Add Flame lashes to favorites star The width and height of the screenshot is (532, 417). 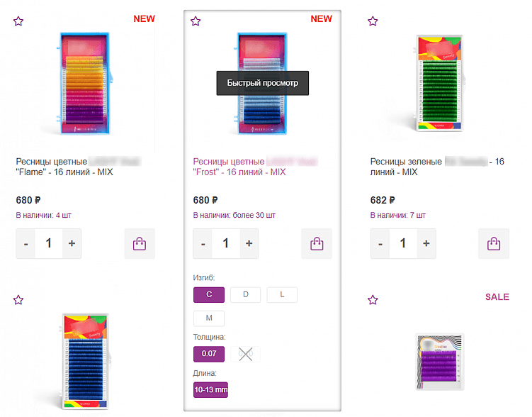(18, 21)
